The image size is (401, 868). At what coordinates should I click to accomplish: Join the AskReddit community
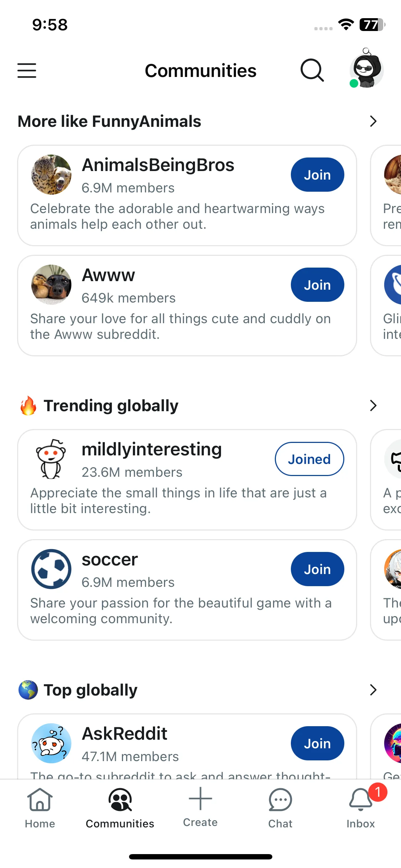click(317, 743)
